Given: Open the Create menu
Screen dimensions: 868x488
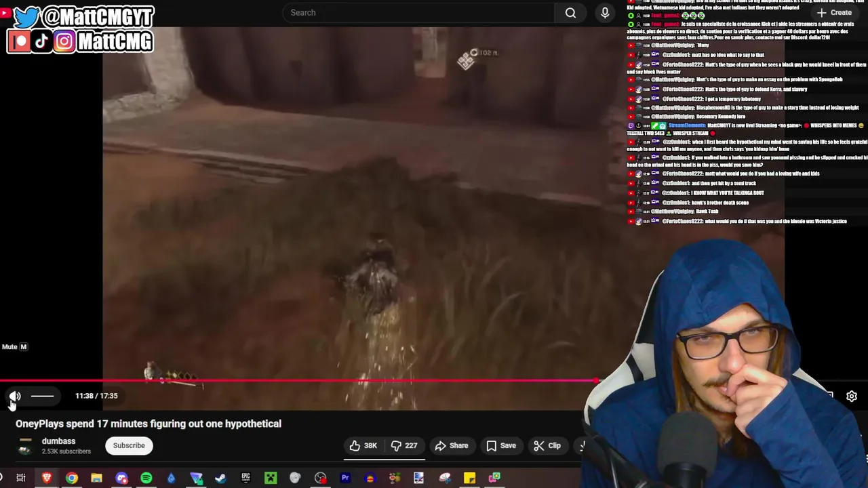Looking at the screenshot, I should pyautogui.click(x=834, y=12).
